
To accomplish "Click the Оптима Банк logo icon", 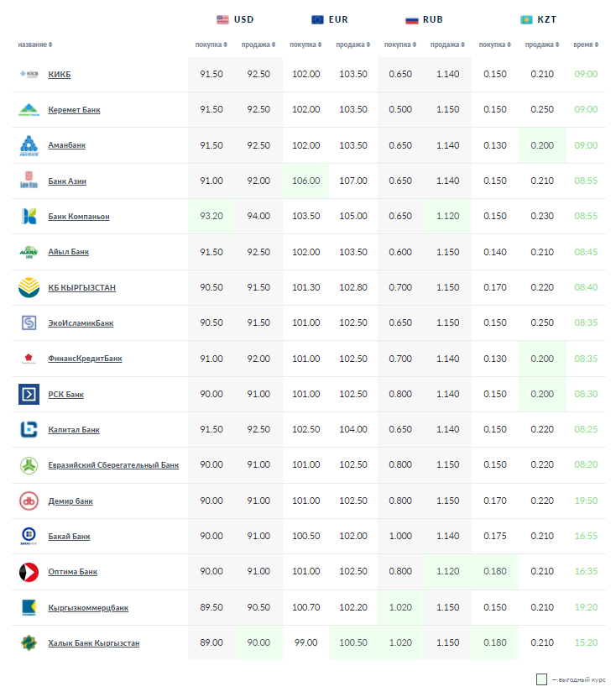I will click(29, 572).
